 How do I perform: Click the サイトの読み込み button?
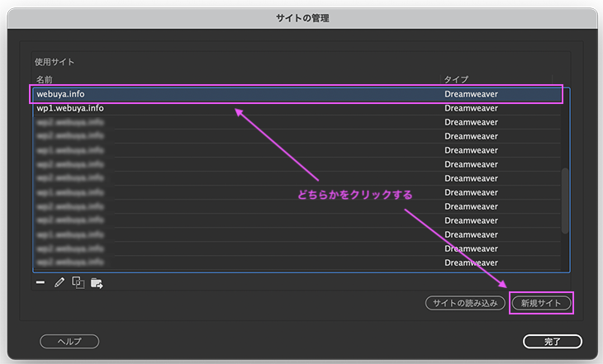465,303
